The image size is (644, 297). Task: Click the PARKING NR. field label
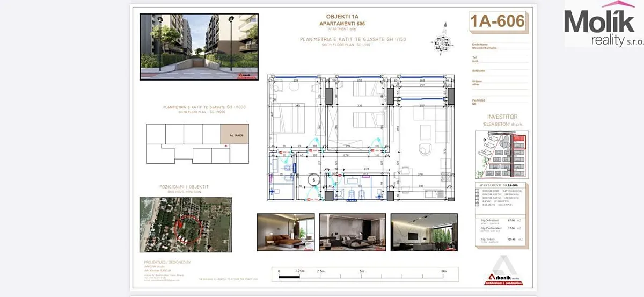479,102
